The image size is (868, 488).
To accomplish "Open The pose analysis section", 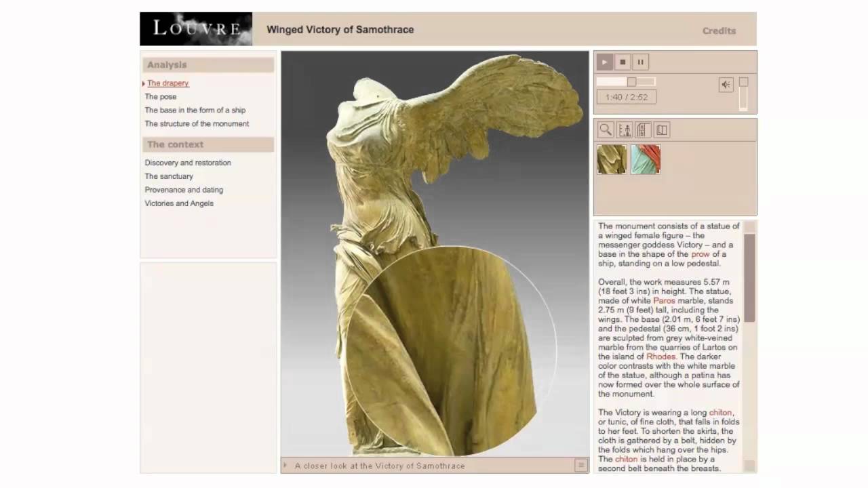I will [x=161, y=97].
